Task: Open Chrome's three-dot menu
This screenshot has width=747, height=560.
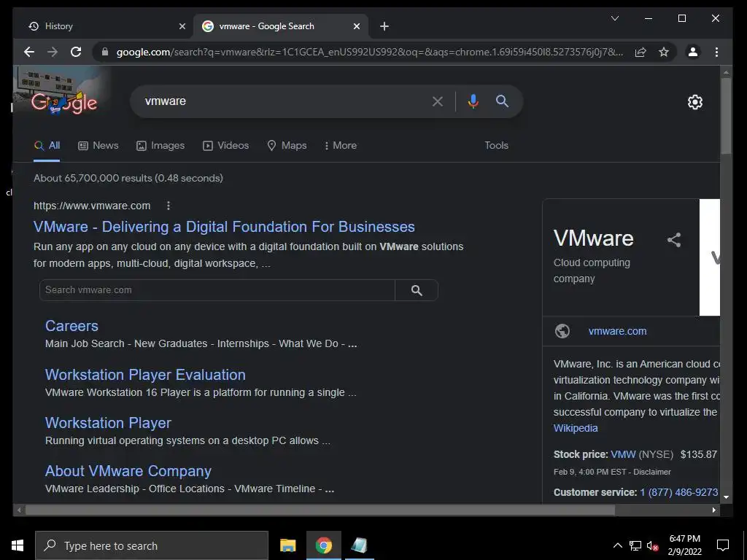Action: point(716,52)
